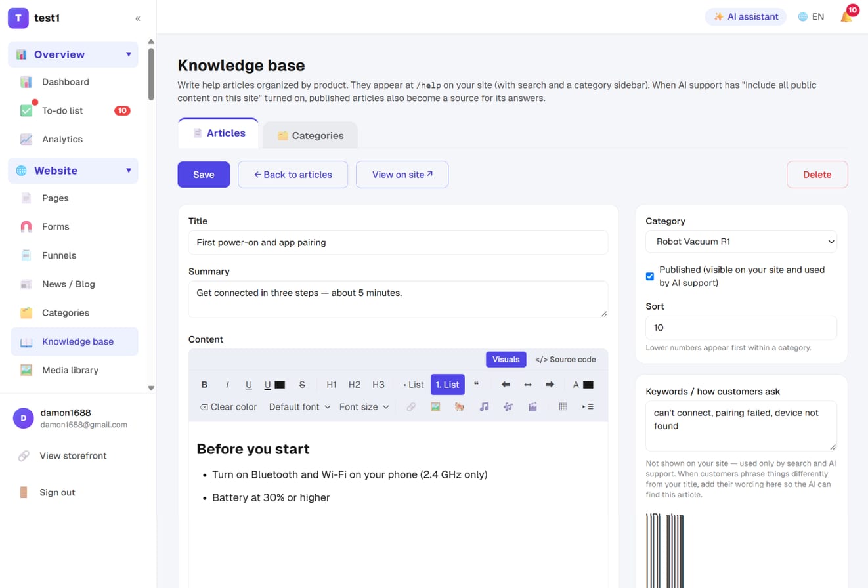
Task: Toggle the numbered 1. List button
Action: pos(448,385)
